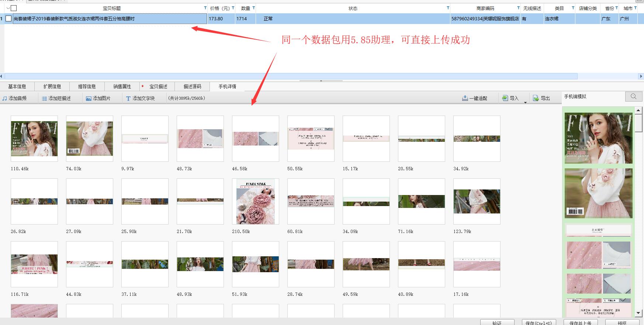Viewport: 644px width, 325px height.
Task: Open the 状态 column filter
Action: [x=448, y=8]
